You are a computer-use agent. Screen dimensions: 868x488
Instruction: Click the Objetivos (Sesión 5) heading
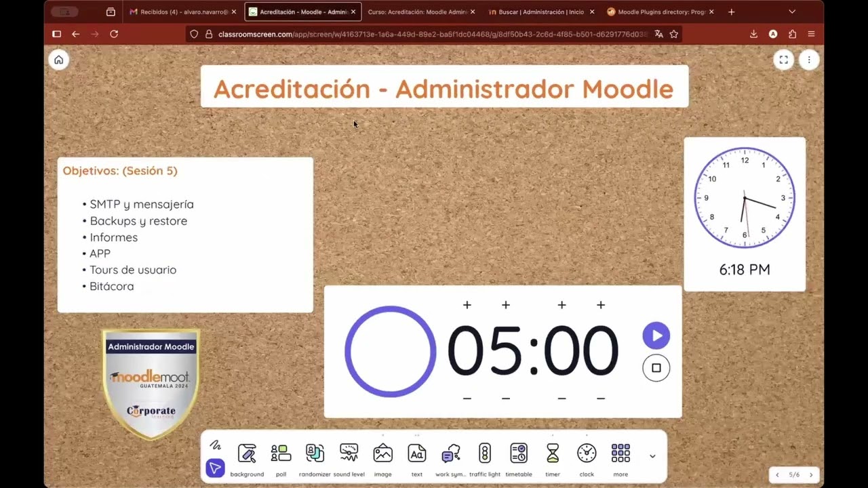[120, 171]
